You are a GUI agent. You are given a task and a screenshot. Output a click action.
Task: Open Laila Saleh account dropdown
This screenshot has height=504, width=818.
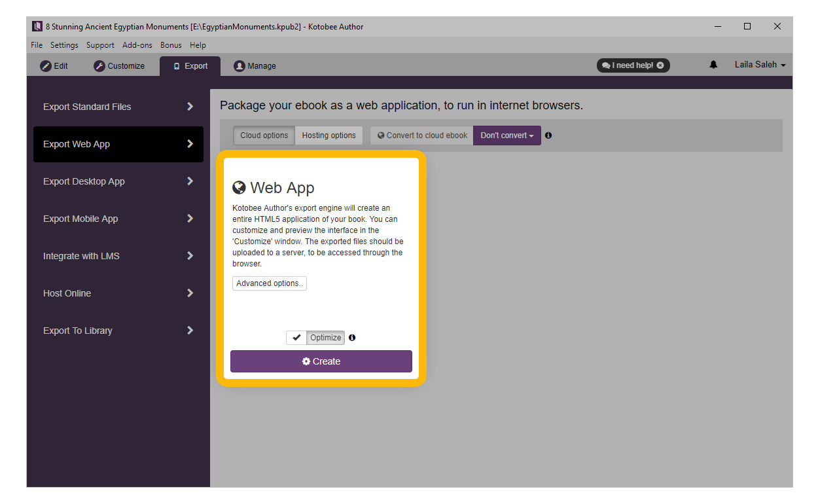point(760,65)
